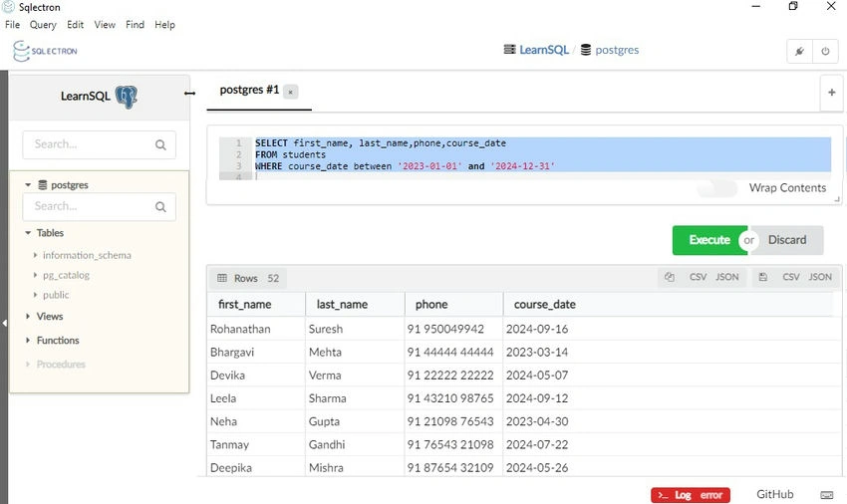Click the postgres database stack icon in sidebar
This screenshot has height=504, width=847.
pos(43,184)
